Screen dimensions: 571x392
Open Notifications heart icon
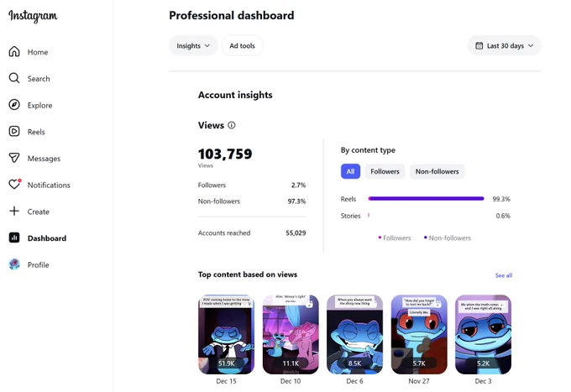(14, 184)
